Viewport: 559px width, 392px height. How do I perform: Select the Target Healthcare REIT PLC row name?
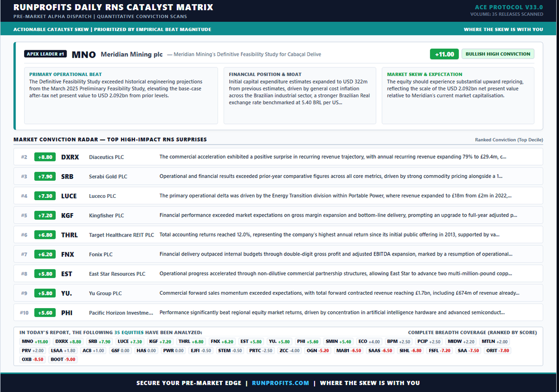[x=122, y=235]
